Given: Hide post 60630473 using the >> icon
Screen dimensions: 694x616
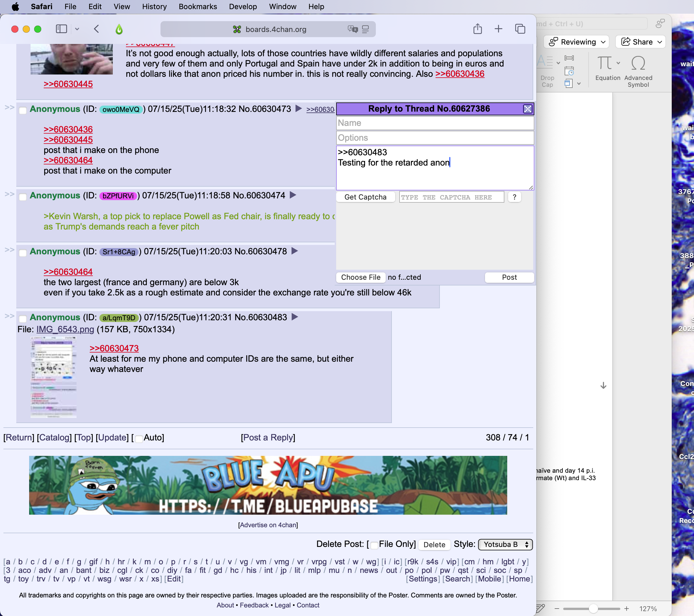Looking at the screenshot, I should pos(9,108).
